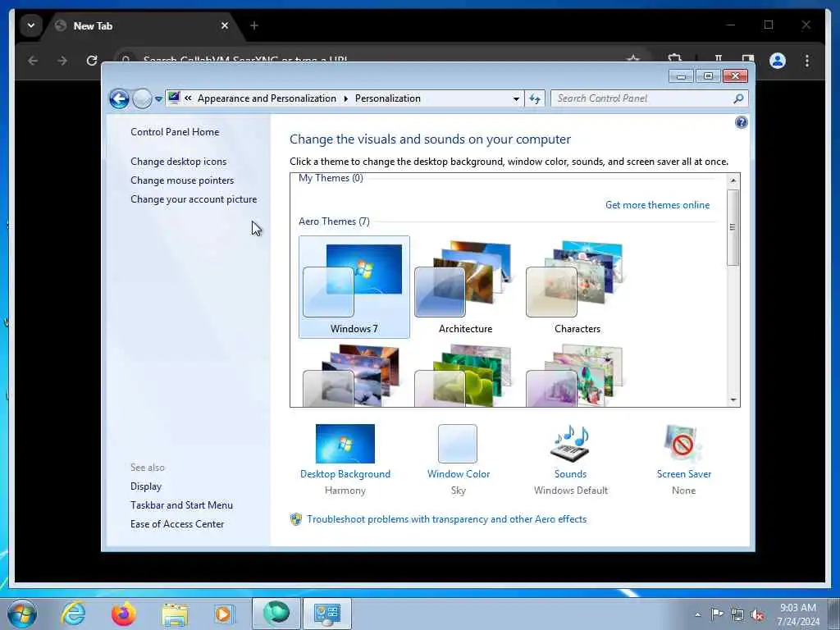Viewport: 840px width, 630px height.
Task: Select the Architecture theme
Action: point(466,287)
